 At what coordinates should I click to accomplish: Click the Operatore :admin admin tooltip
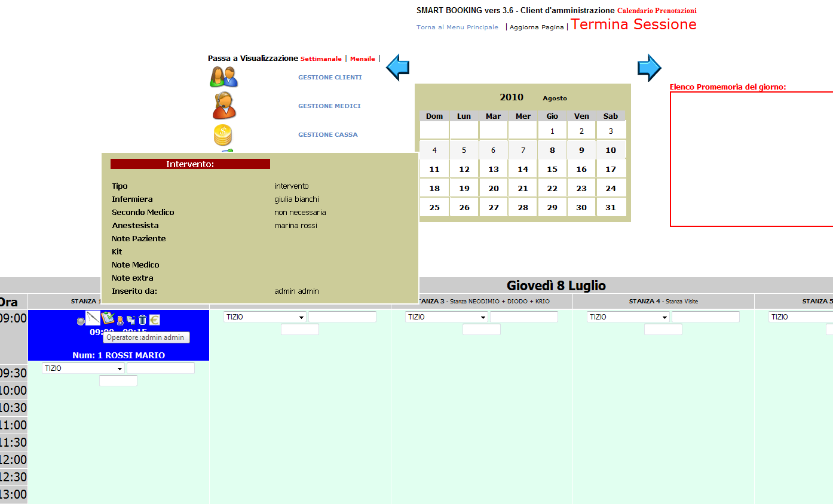(x=146, y=338)
